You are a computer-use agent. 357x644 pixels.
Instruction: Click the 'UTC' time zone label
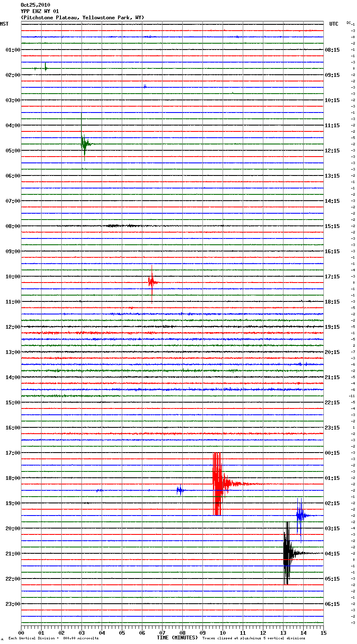pyautogui.click(x=334, y=24)
